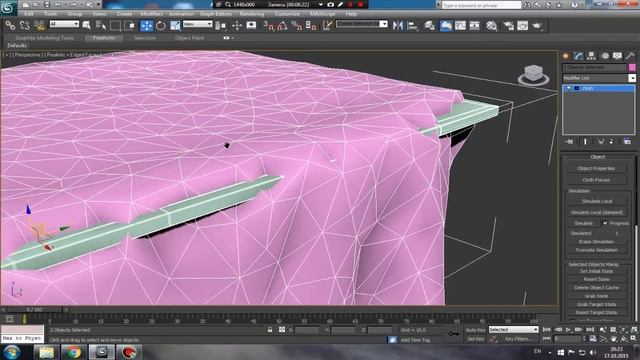This screenshot has height=360, width=640.
Task: Open the reference coordinate system View dropdown
Action: tap(198, 24)
